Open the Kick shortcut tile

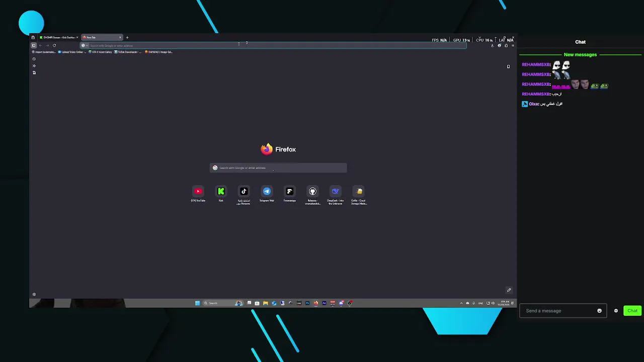coord(221,191)
